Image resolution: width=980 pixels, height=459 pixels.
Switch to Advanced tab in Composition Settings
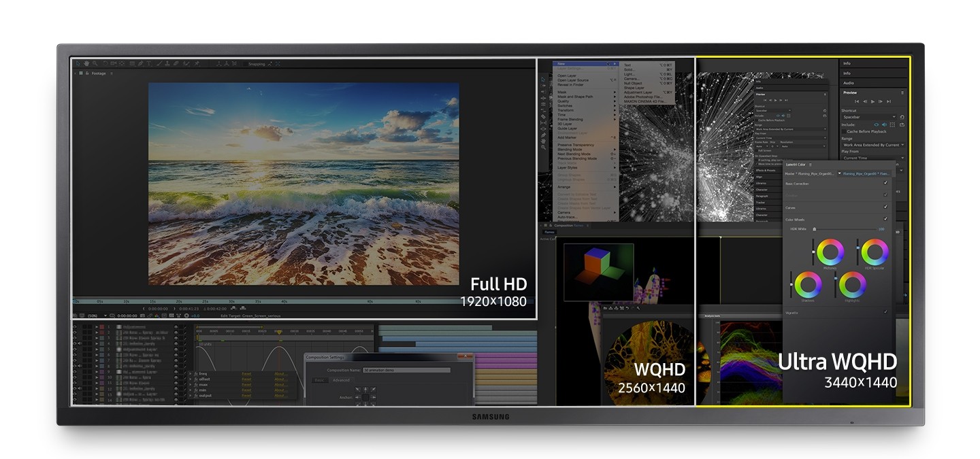[342, 380]
